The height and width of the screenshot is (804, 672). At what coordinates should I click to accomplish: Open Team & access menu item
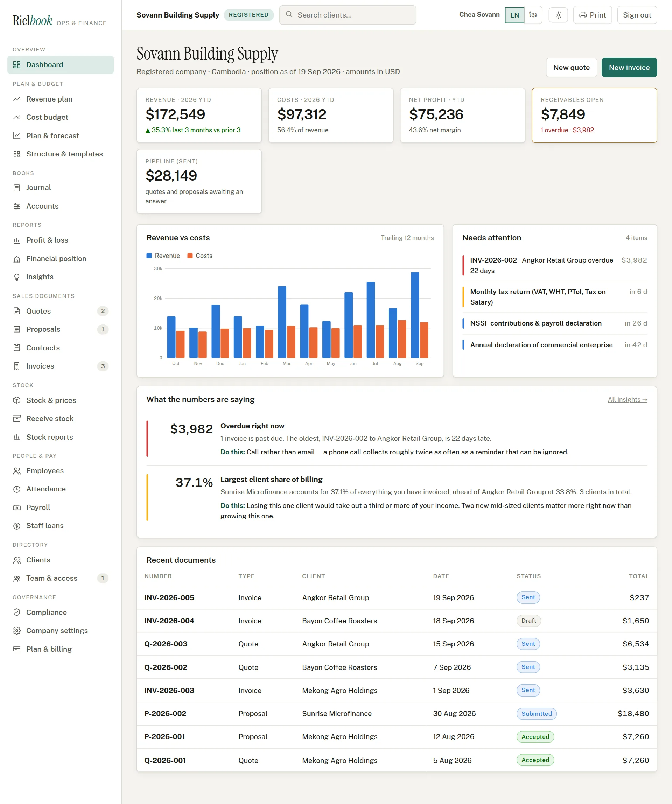[x=61, y=578]
